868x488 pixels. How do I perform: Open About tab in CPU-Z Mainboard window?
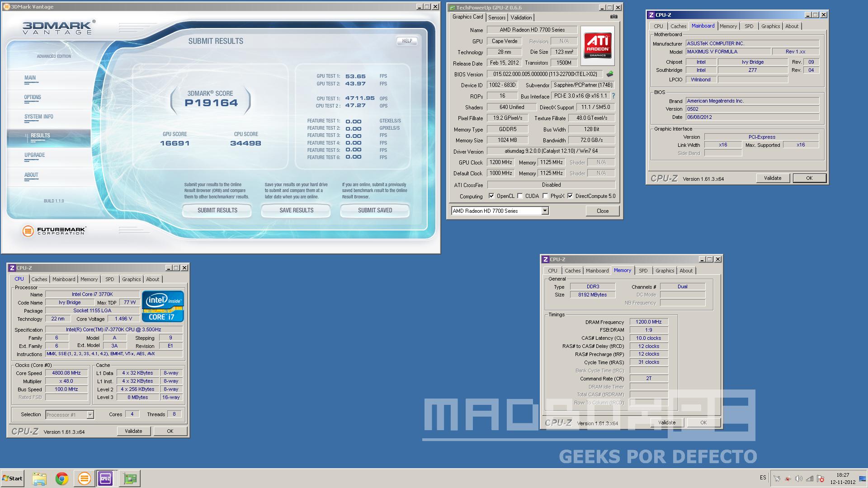792,26
